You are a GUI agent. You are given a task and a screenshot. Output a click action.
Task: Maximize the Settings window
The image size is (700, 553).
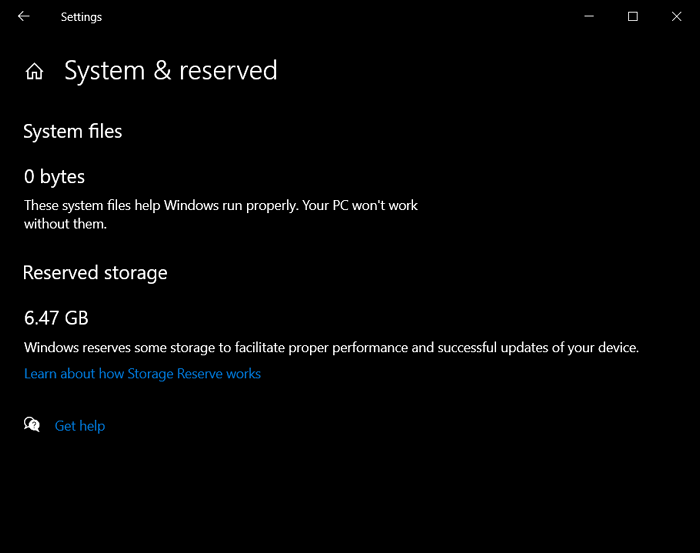633,17
